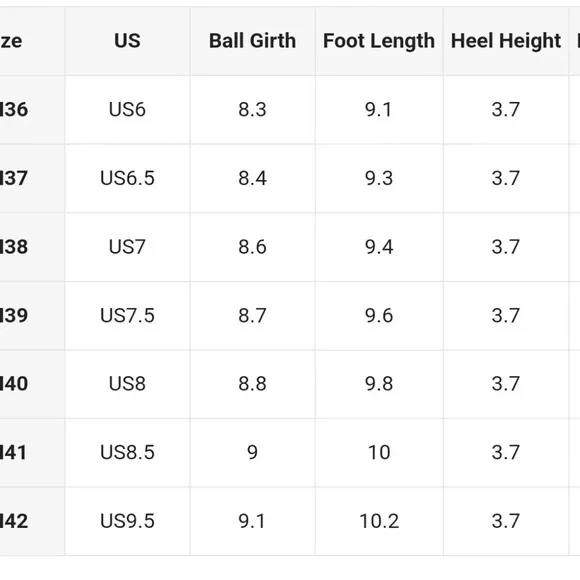580x580 pixels.
Task: Click the 8.3 ball girth value
Action: point(253,110)
